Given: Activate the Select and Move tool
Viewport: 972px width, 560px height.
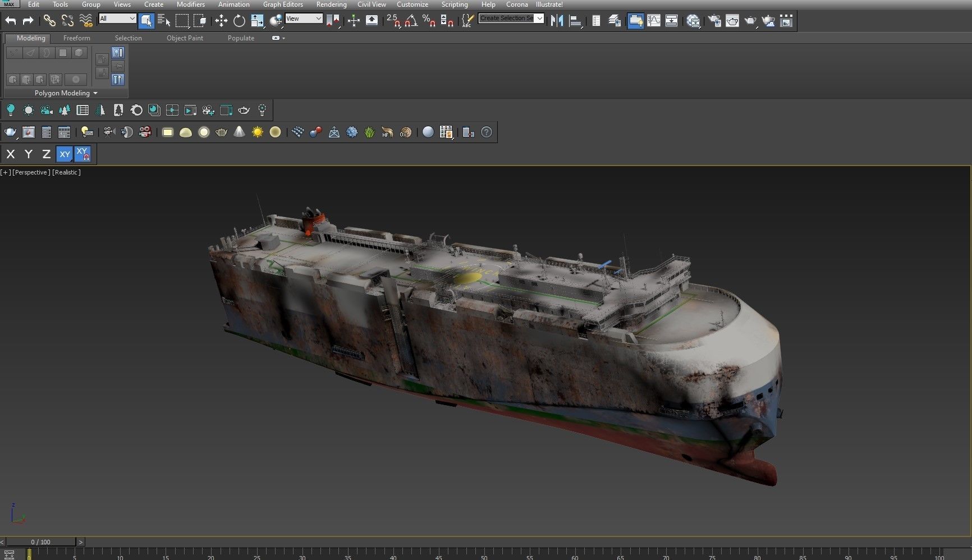Looking at the screenshot, I should click(221, 21).
